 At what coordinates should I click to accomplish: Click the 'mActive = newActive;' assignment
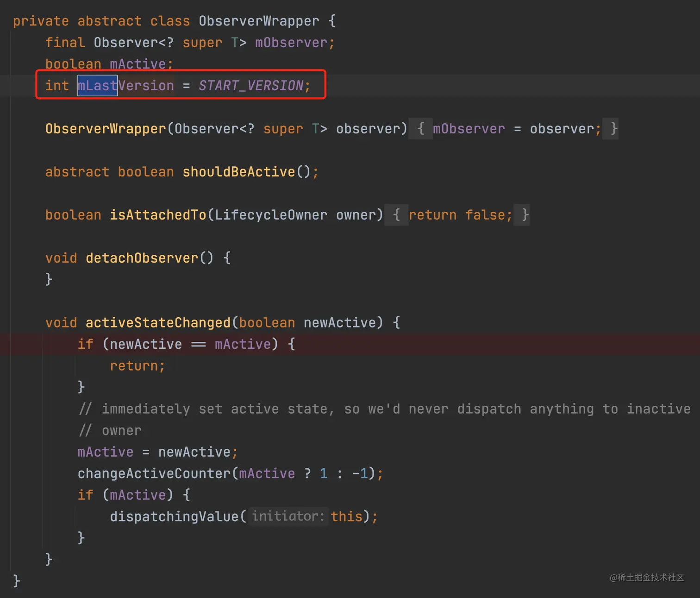tap(158, 452)
